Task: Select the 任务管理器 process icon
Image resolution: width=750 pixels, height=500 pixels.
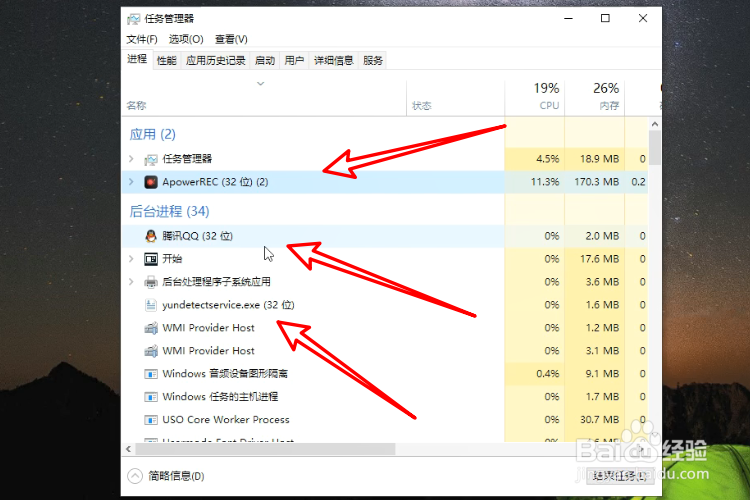Action: (x=151, y=159)
